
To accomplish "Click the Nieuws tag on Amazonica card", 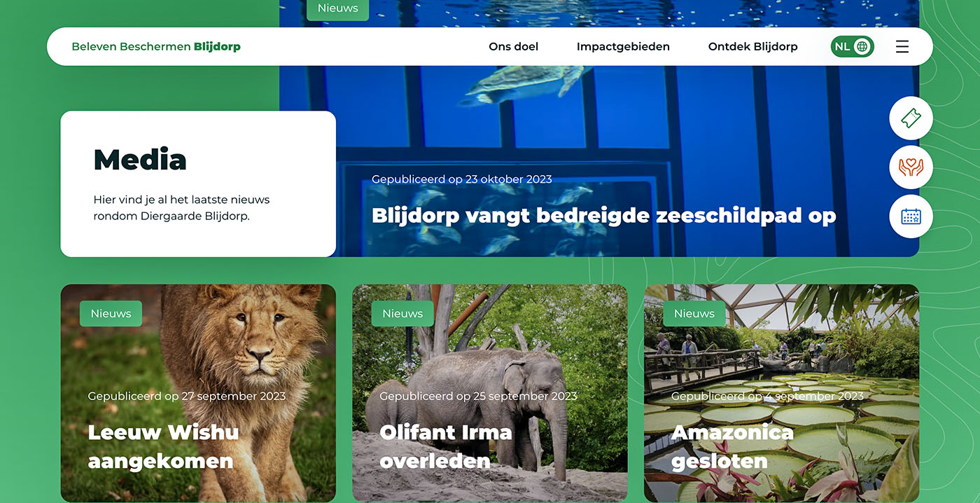I will [x=694, y=314].
